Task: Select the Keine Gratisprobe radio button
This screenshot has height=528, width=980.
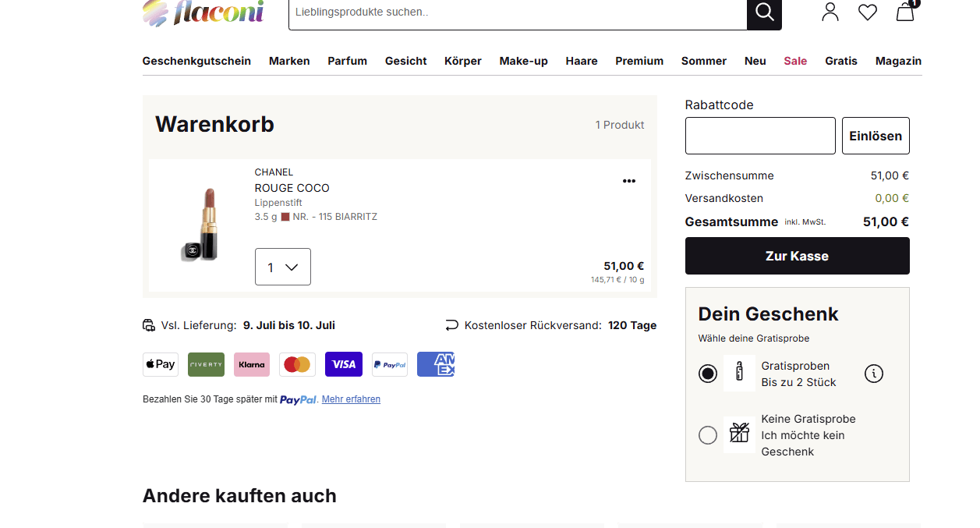Action: [708, 435]
